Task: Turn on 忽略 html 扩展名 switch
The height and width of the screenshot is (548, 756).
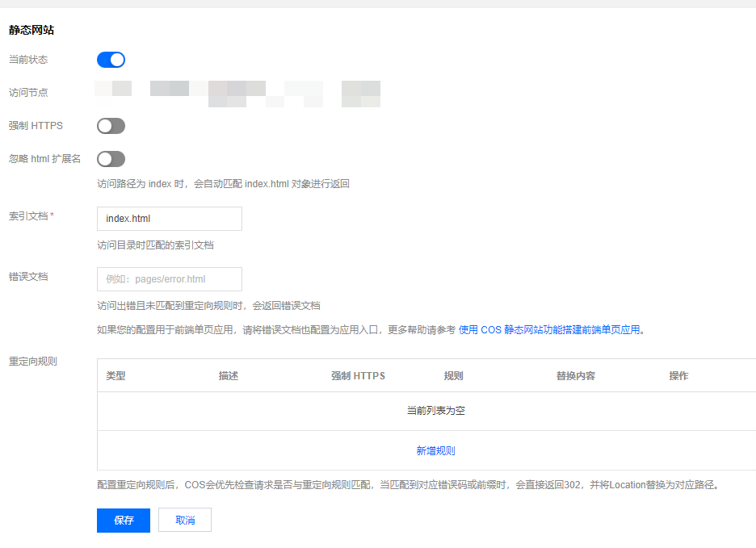Action: (x=111, y=159)
